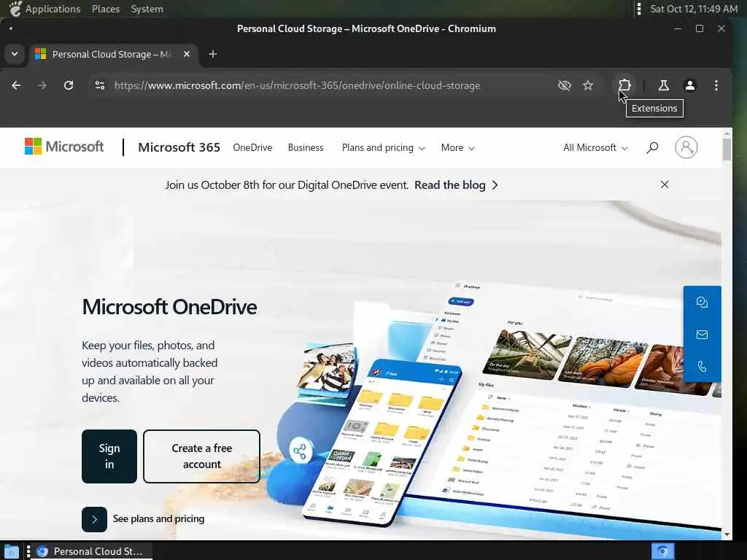Expand the More menu
The image size is (747, 560).
pos(457,147)
